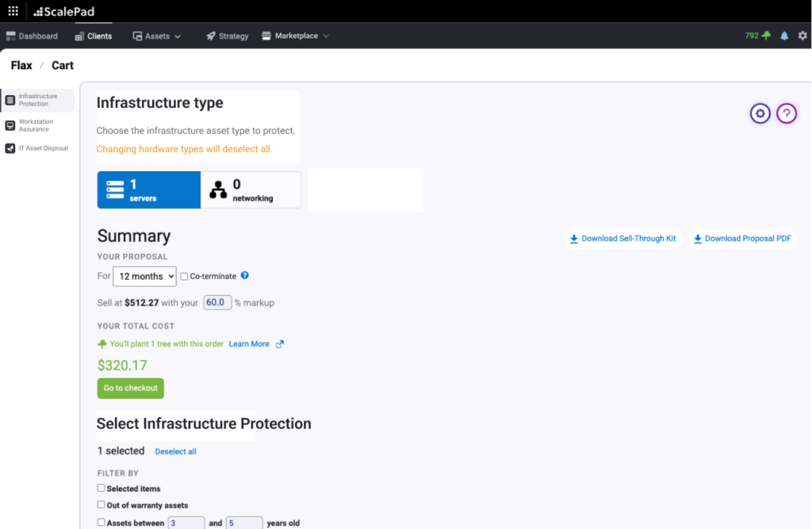Open the Infrastructure Protection sidebar panel

[37, 100]
